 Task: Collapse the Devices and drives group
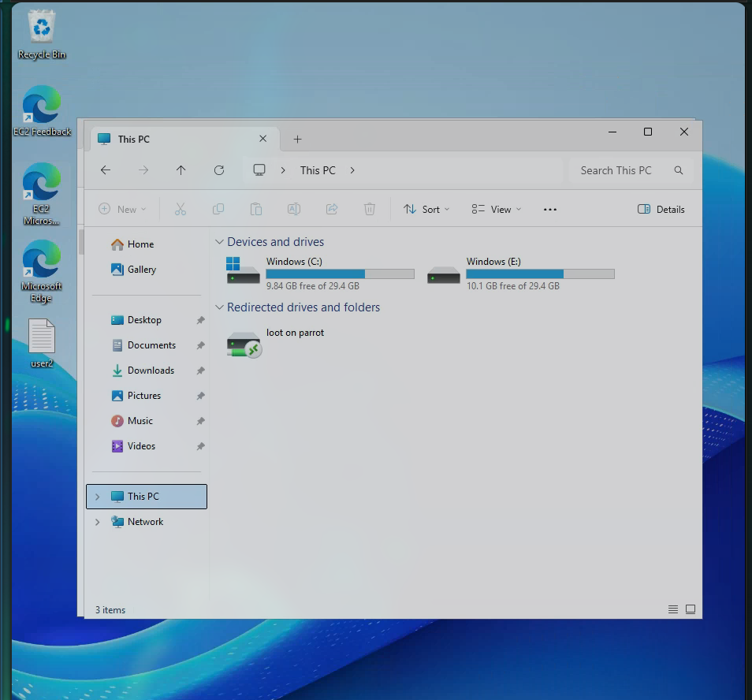click(x=219, y=242)
